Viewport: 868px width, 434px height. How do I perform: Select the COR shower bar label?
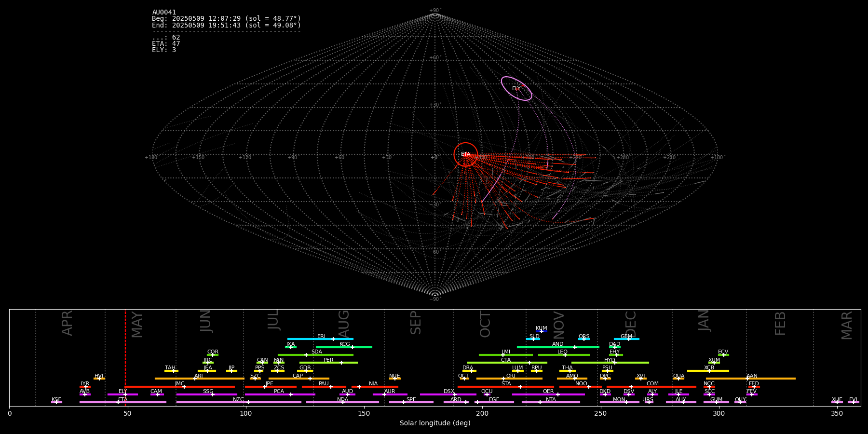point(213,352)
